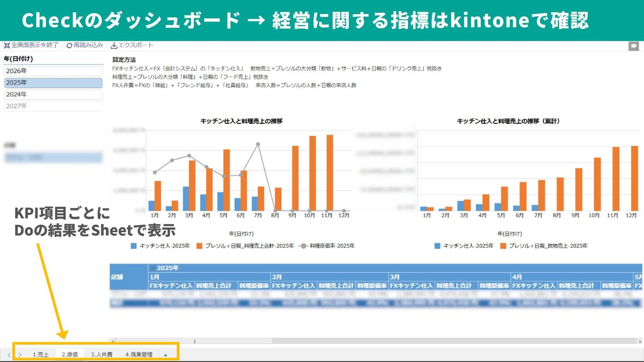The height and width of the screenshot is (362, 644).
Task: Open the comment bubble icon at top right
Action: [x=633, y=46]
